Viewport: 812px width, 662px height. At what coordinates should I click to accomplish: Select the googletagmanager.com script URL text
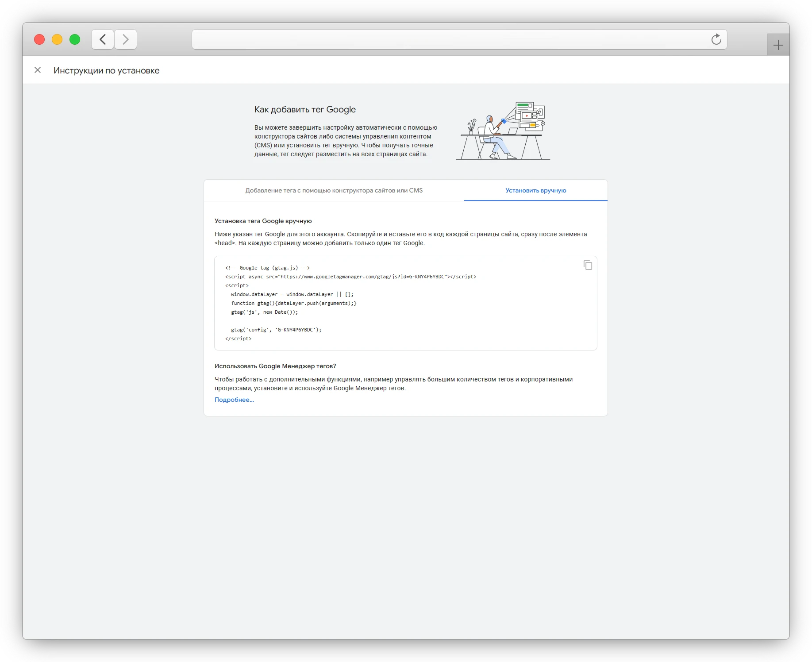[x=350, y=277]
